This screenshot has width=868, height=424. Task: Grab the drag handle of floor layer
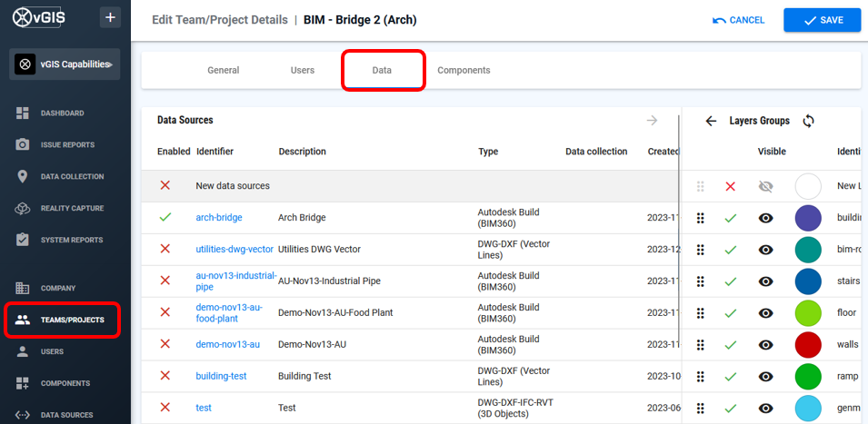click(x=700, y=313)
